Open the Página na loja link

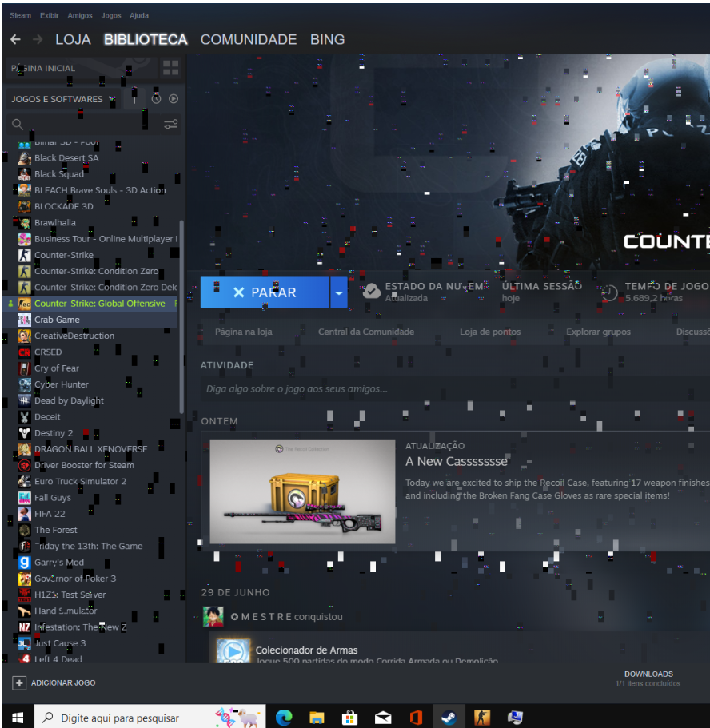click(x=244, y=332)
